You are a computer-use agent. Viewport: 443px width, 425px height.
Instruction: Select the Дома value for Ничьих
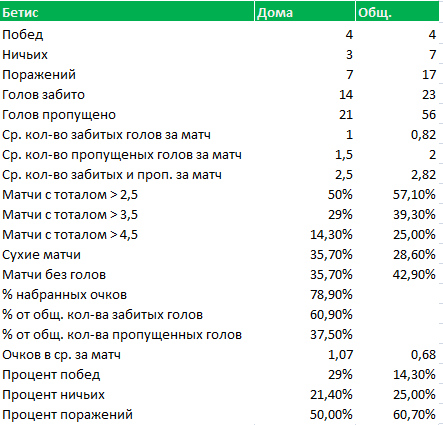(x=305, y=54)
